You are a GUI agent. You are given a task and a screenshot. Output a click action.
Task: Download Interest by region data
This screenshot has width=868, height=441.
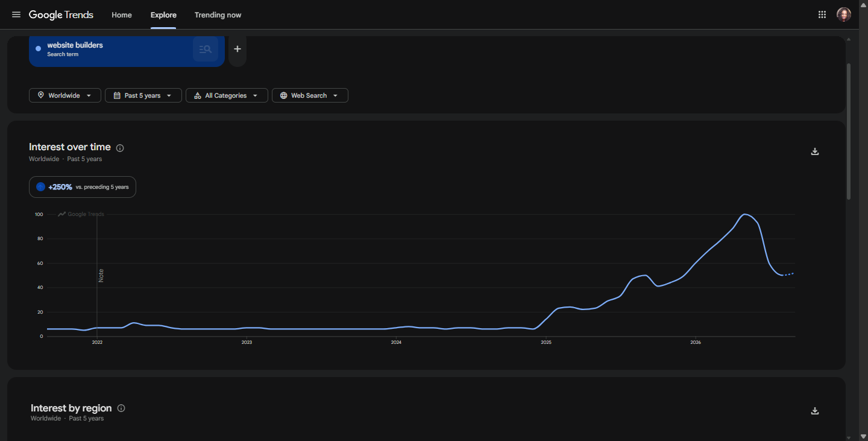pos(815,411)
